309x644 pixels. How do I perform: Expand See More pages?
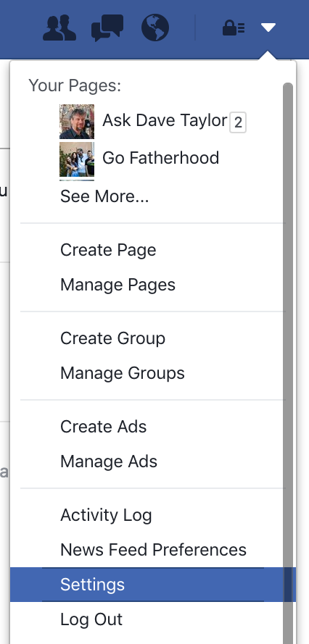pos(104,196)
